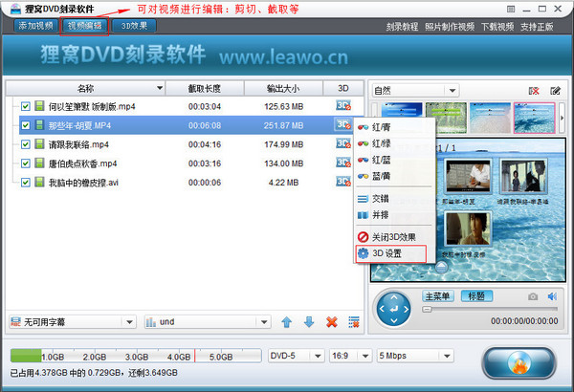Screen dimensions: 574x392
Task: Click navigation pad down arrow
Action: 394,321
